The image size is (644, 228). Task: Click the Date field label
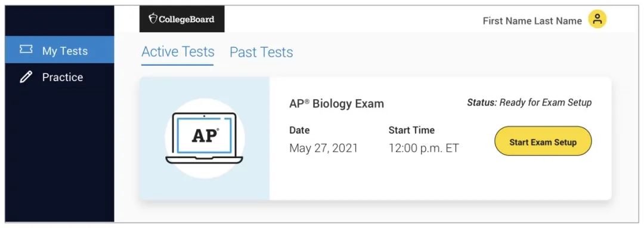299,130
